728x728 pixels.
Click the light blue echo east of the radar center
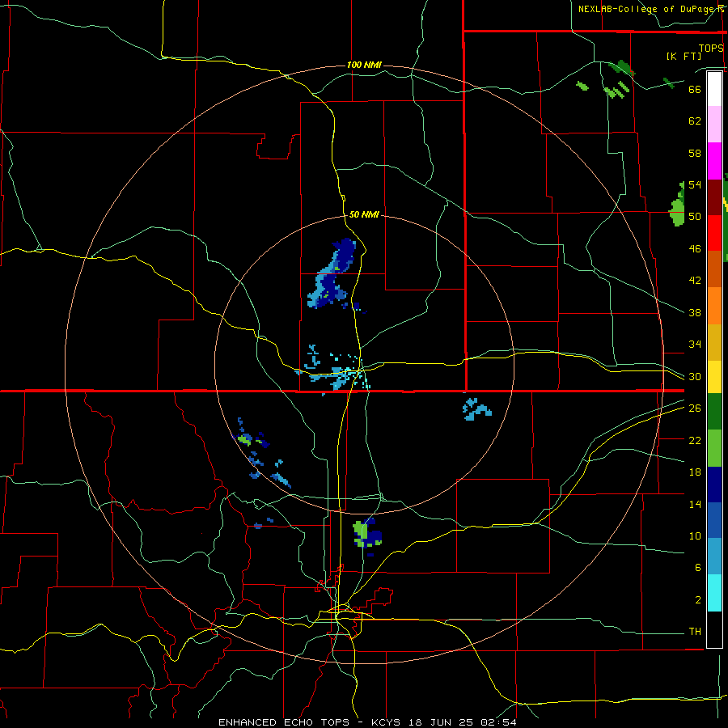[x=476, y=409]
